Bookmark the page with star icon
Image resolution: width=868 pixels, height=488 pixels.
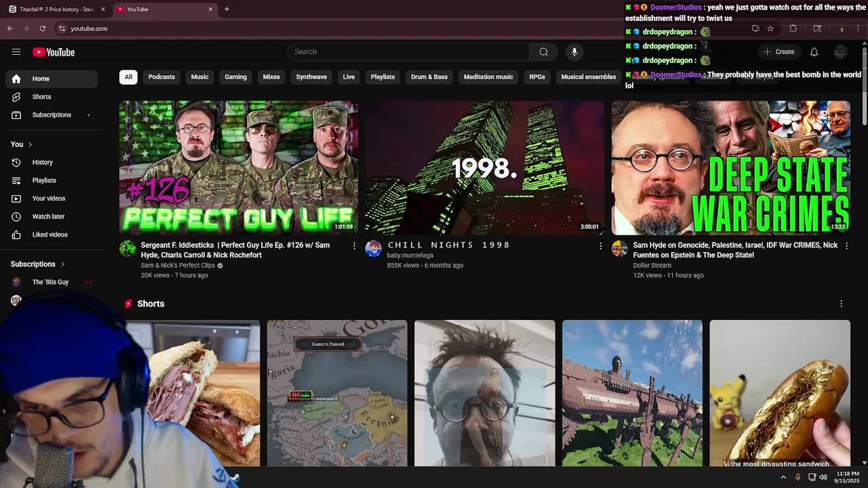tap(770, 28)
